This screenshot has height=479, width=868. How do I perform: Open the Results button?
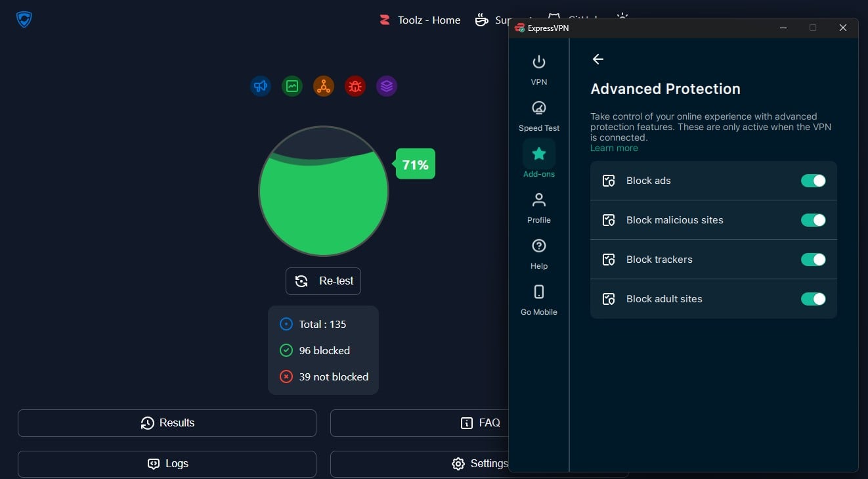click(x=167, y=423)
